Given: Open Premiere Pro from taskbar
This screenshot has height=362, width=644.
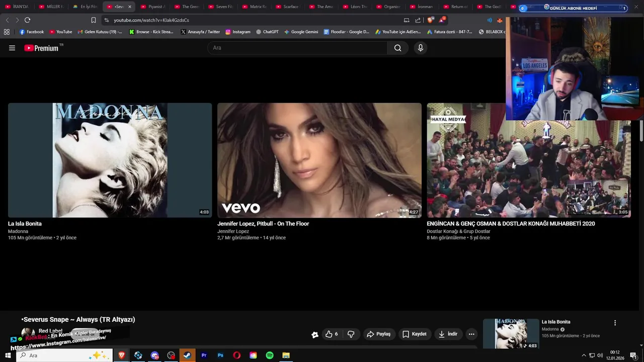Looking at the screenshot, I should (x=204, y=355).
